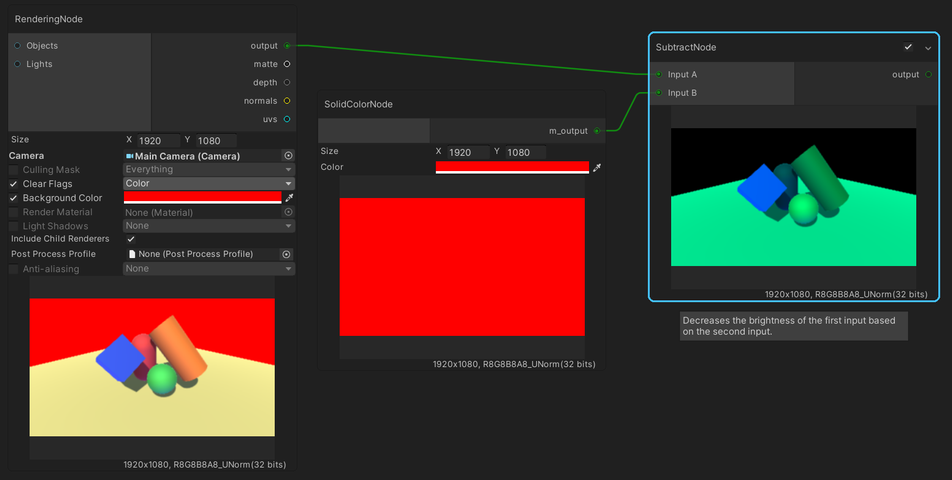Open the Clear Flags Color dropdown
The height and width of the screenshot is (480, 952).
[208, 184]
